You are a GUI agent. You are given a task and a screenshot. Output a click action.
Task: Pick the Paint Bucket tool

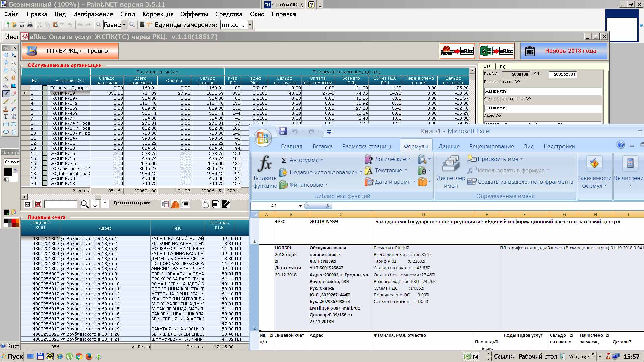tap(6, 86)
